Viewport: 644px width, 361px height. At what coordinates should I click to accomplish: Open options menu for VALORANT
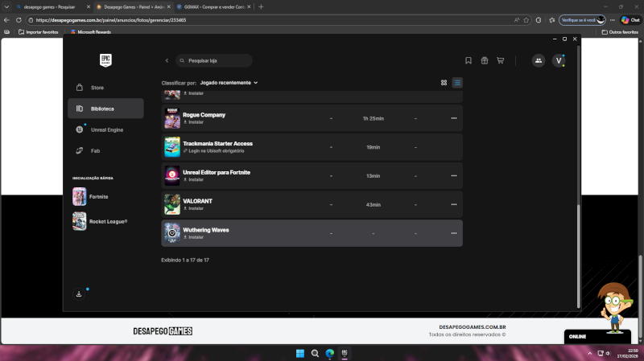point(454,204)
